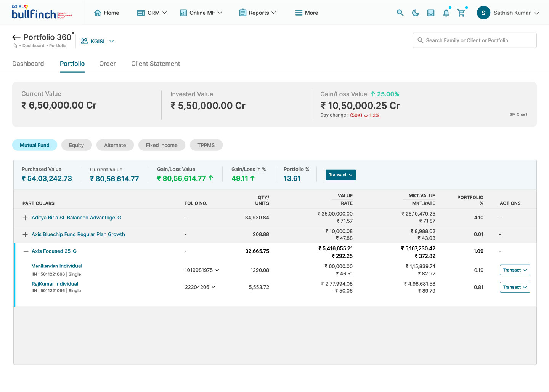Click current value ₹ 6,50,000.00 Cr
Viewport: 549px width, 392px height.
click(59, 105)
